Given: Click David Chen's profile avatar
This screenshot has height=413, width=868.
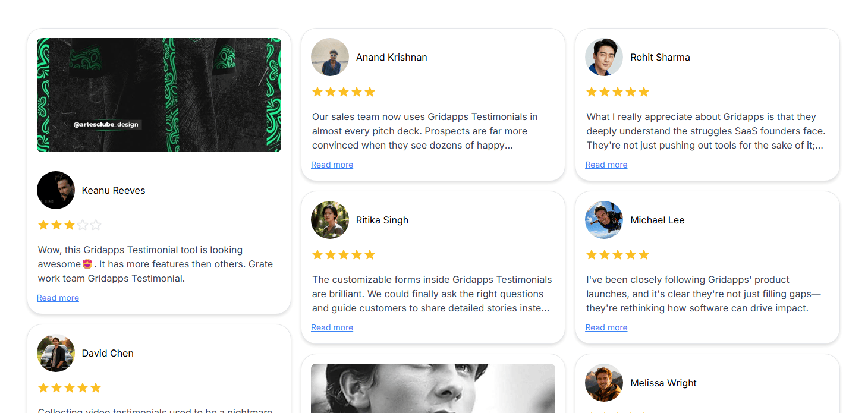Looking at the screenshot, I should pyautogui.click(x=56, y=353).
